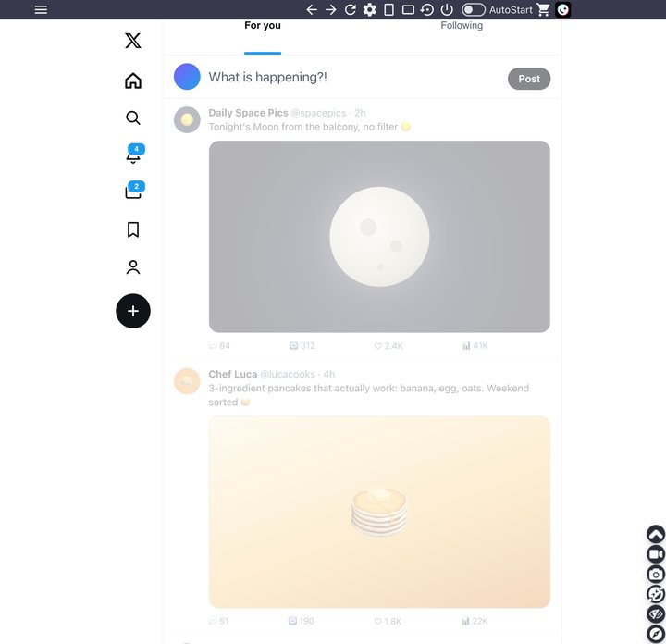
Task: Like the Moon post showing 2.4K
Action: 388,345
